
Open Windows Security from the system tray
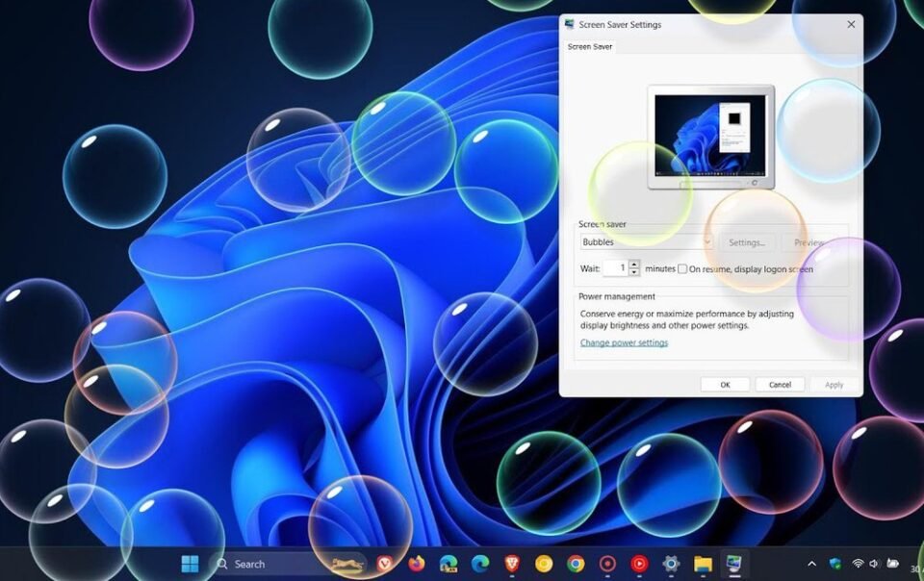pyautogui.click(x=834, y=564)
